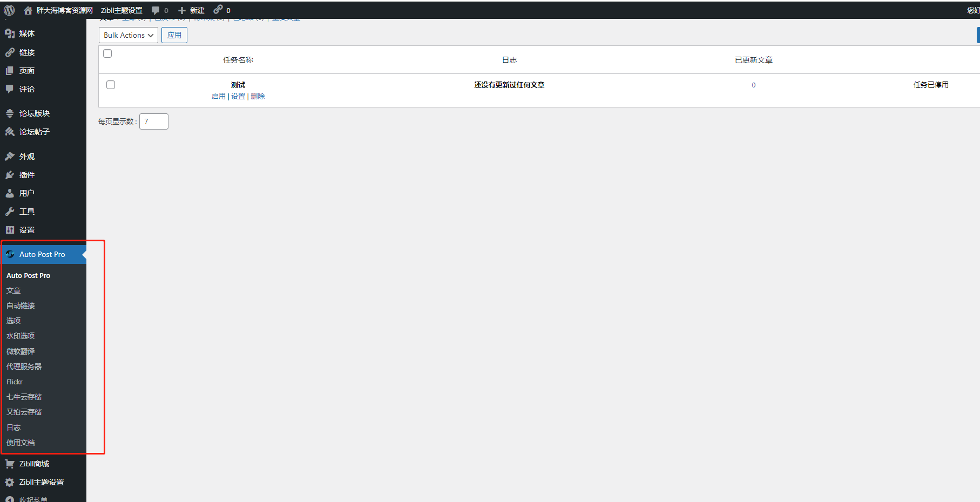Check the box for the 测试 task row
This screenshot has height=502, width=980.
[x=111, y=85]
